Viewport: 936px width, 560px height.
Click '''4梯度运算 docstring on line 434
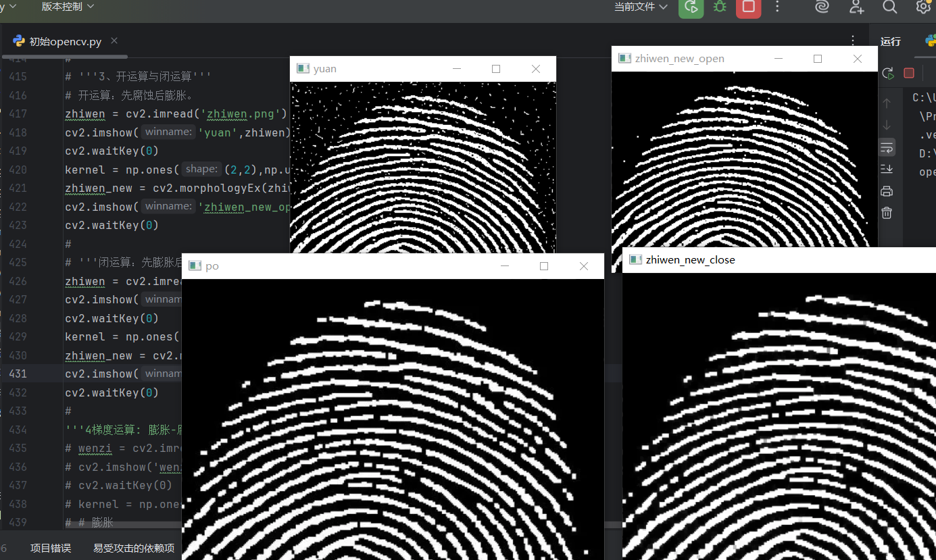[x=124, y=430]
